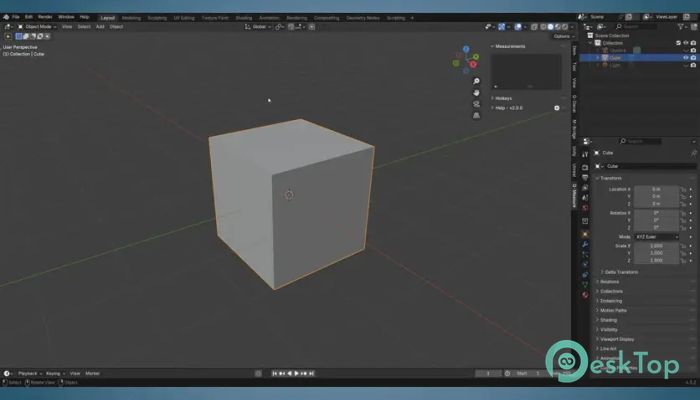Toggle proportional editing icon
The width and height of the screenshot is (700, 400).
(x=312, y=27)
